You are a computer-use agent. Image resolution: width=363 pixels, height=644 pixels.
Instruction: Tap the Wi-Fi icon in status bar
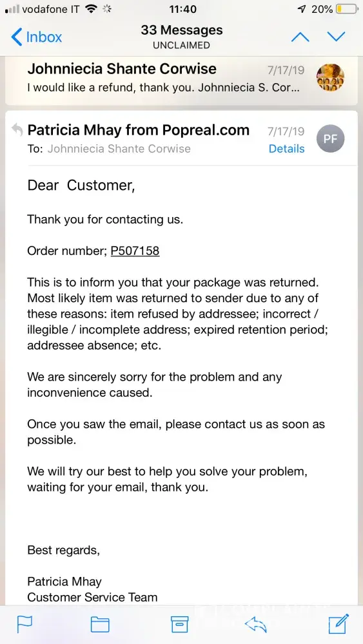92,9
